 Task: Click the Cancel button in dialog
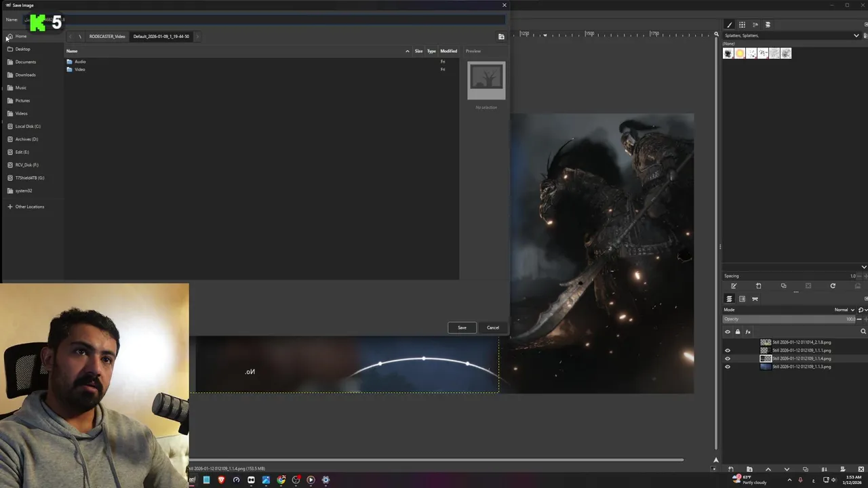point(493,327)
